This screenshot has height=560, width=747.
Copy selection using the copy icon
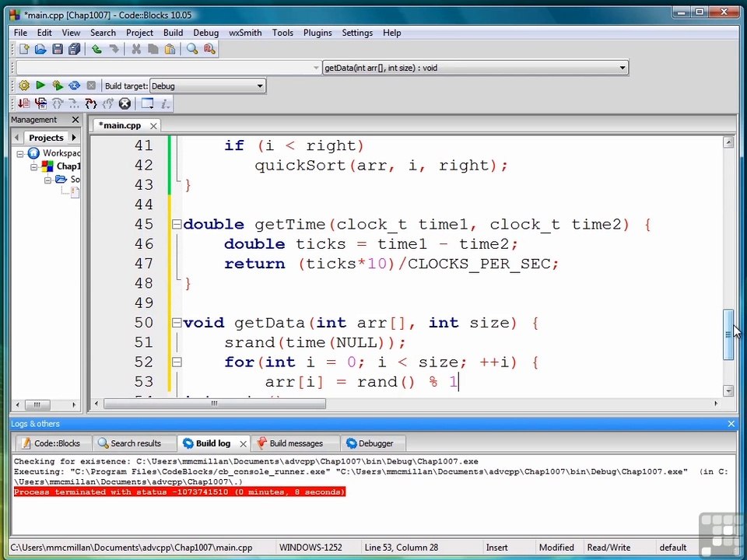pyautogui.click(x=153, y=49)
